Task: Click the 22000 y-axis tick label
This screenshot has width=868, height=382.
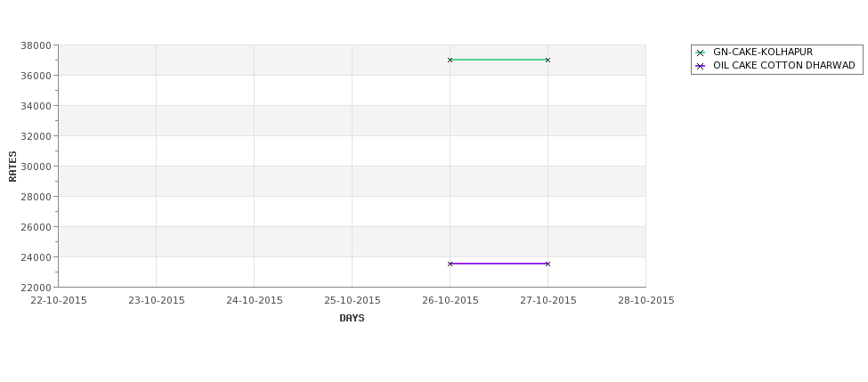Action: point(36,287)
